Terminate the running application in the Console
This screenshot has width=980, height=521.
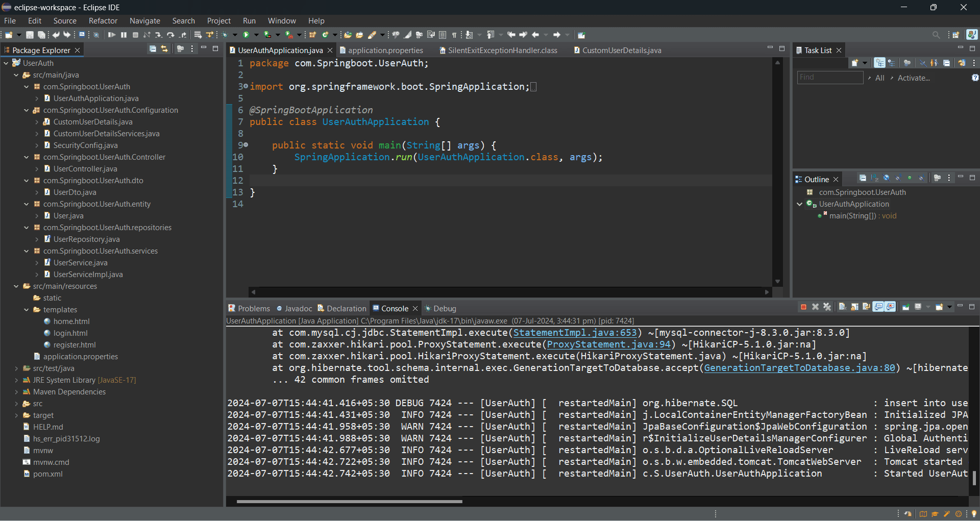point(803,307)
